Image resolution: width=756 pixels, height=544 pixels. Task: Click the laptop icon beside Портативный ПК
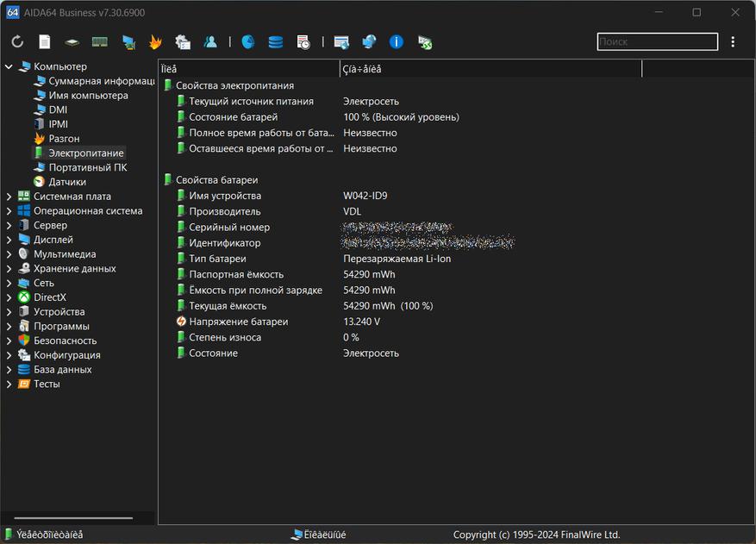click(40, 167)
